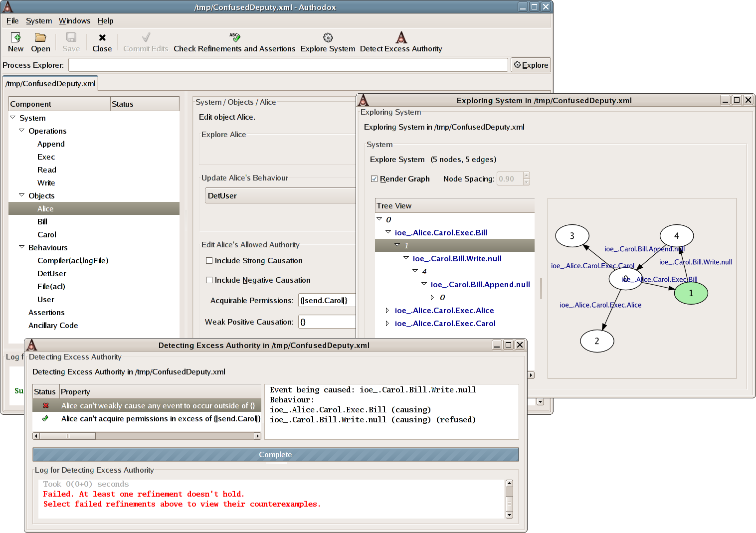The image size is (756, 533).
Task: Select graph node 4
Action: pos(677,236)
